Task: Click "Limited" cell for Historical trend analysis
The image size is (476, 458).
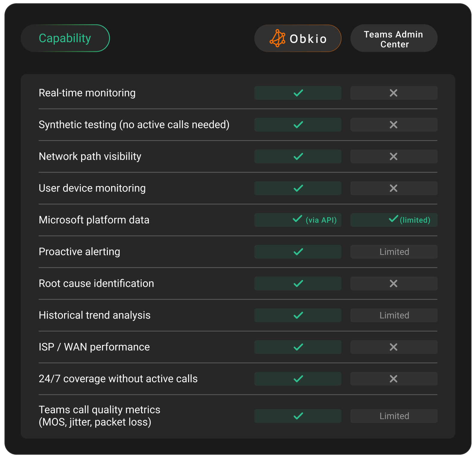Action: click(394, 315)
